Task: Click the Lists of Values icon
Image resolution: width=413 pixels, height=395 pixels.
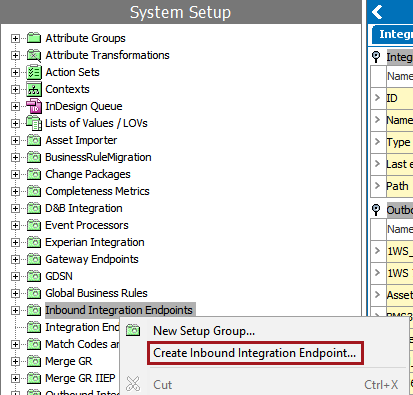Action: tap(34, 123)
